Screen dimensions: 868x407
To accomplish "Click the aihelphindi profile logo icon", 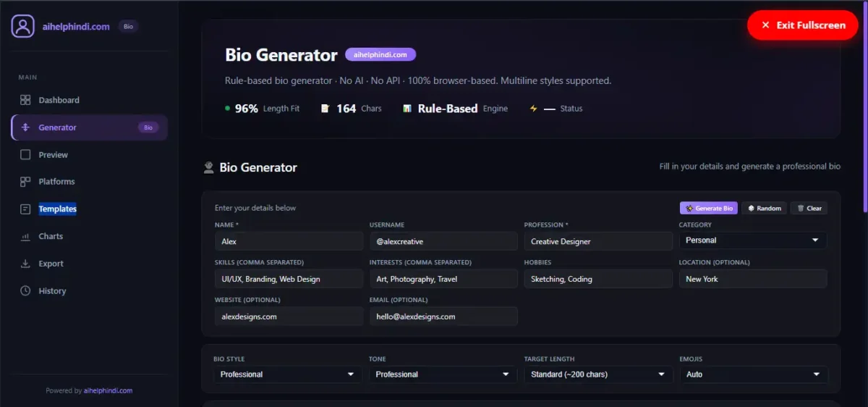I will pyautogui.click(x=23, y=26).
